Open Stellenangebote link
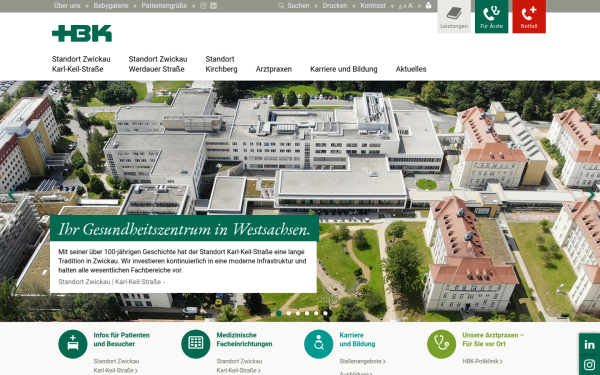Screen dimensions: 600x375 (x=362, y=361)
